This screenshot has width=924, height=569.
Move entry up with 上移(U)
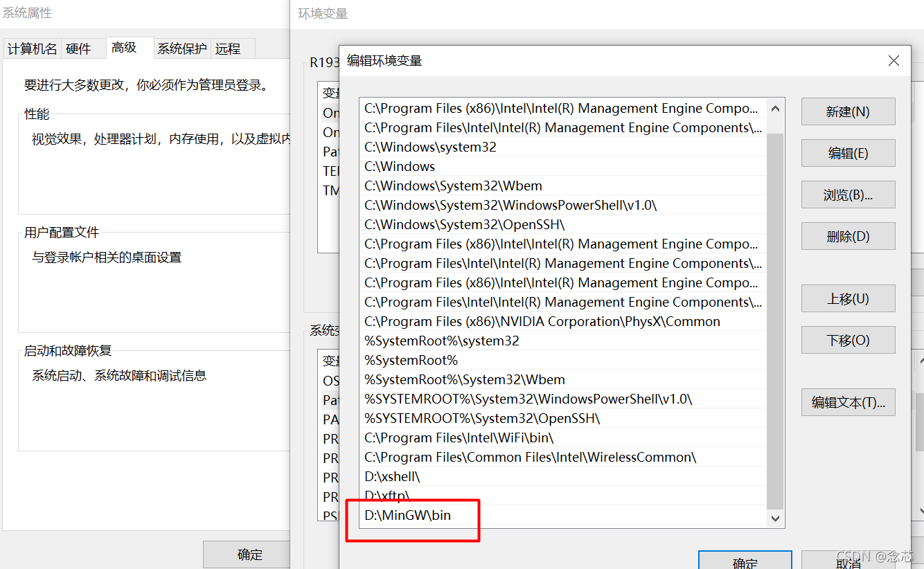coord(848,298)
